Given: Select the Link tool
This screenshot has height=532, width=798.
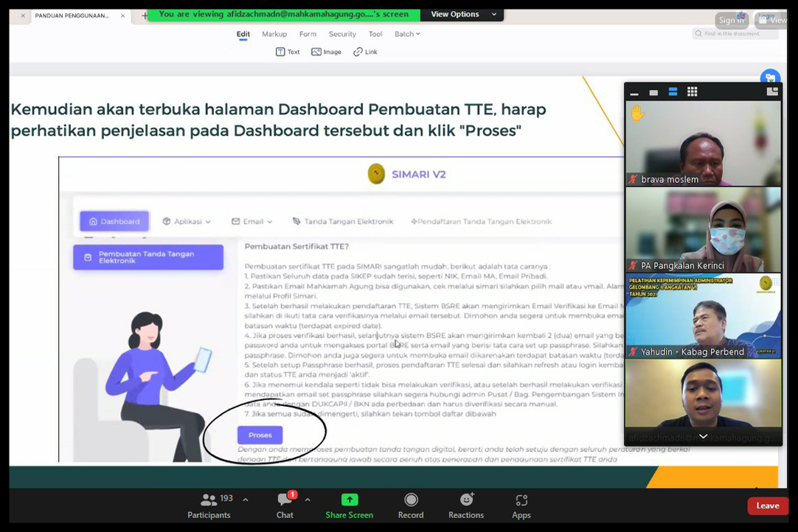Looking at the screenshot, I should pyautogui.click(x=365, y=52).
